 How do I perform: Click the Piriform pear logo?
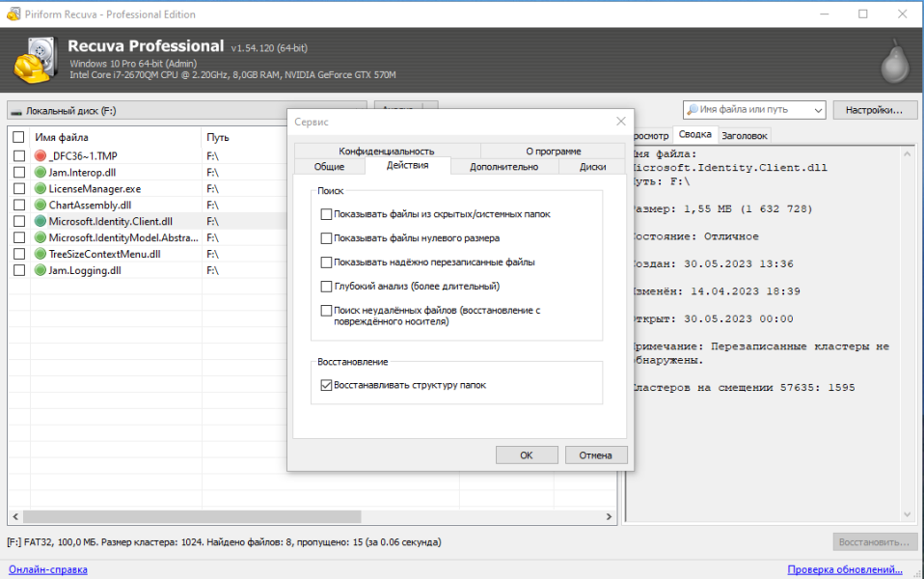(894, 61)
